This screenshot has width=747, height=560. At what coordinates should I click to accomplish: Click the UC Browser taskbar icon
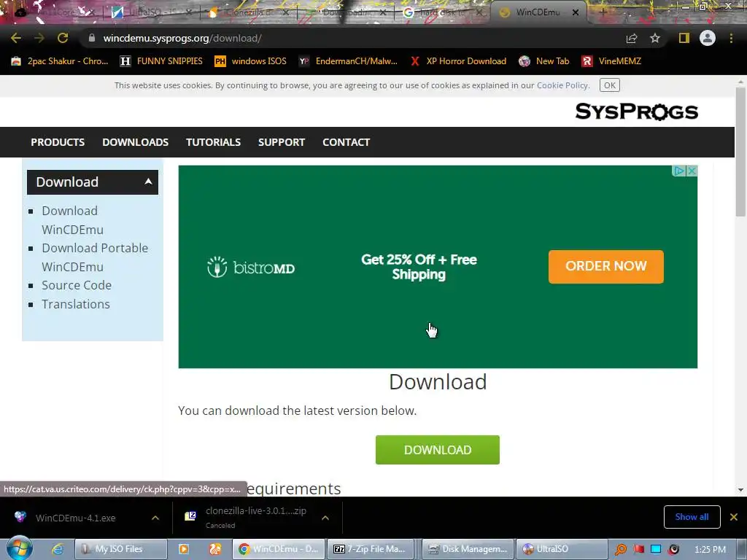(215, 549)
